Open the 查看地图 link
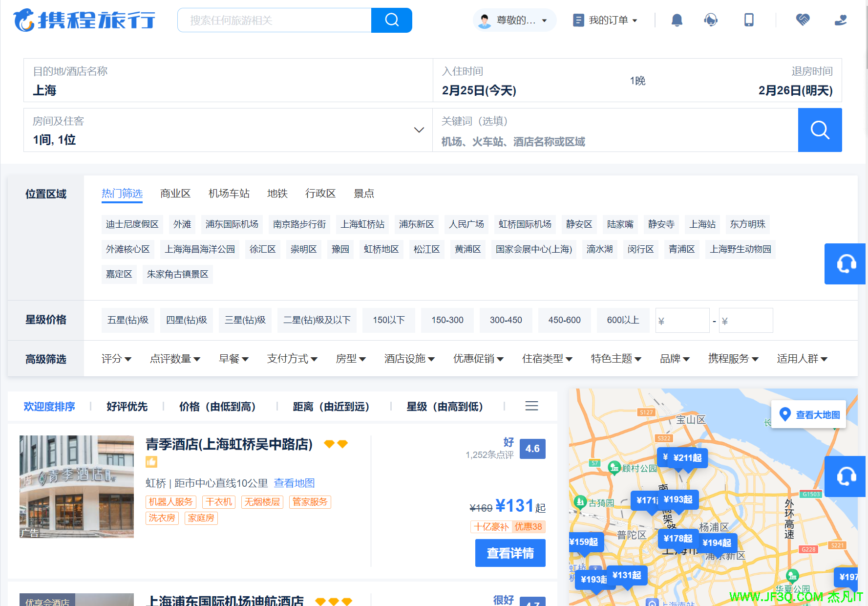Viewport: 868px width, 606px height. (x=294, y=483)
